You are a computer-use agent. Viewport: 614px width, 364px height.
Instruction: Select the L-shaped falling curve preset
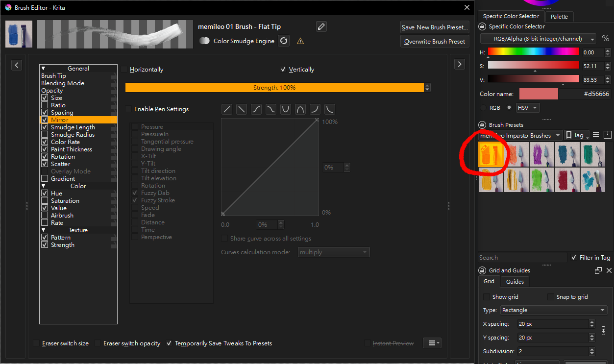click(x=330, y=109)
